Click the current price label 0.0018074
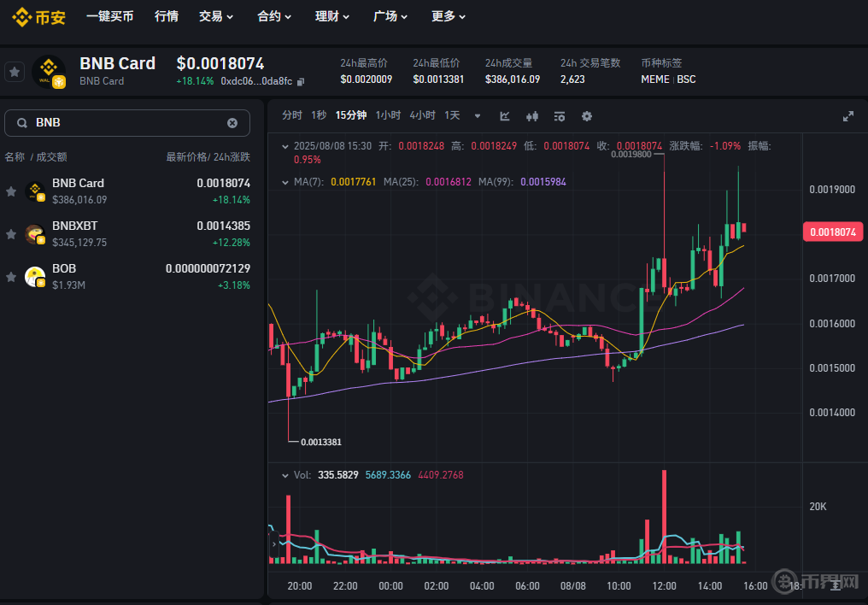 coord(833,232)
